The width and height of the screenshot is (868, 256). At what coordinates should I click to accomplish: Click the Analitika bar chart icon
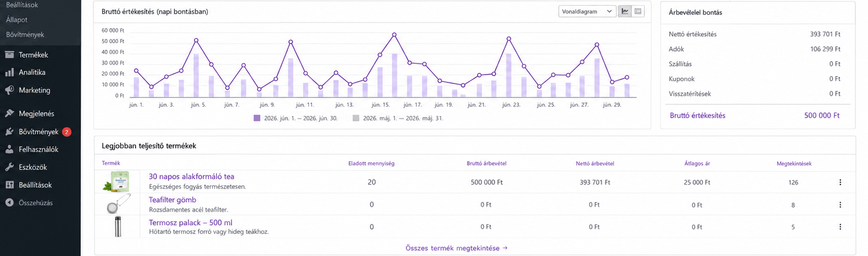(9, 73)
